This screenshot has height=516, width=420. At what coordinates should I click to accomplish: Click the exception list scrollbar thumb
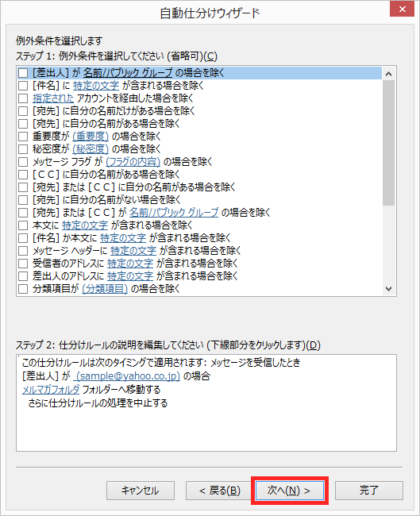388,143
